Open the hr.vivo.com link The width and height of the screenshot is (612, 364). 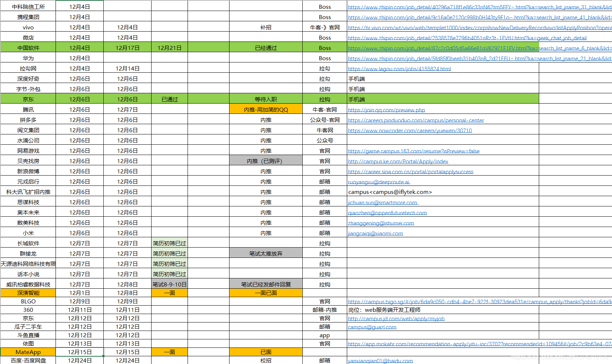point(480,28)
